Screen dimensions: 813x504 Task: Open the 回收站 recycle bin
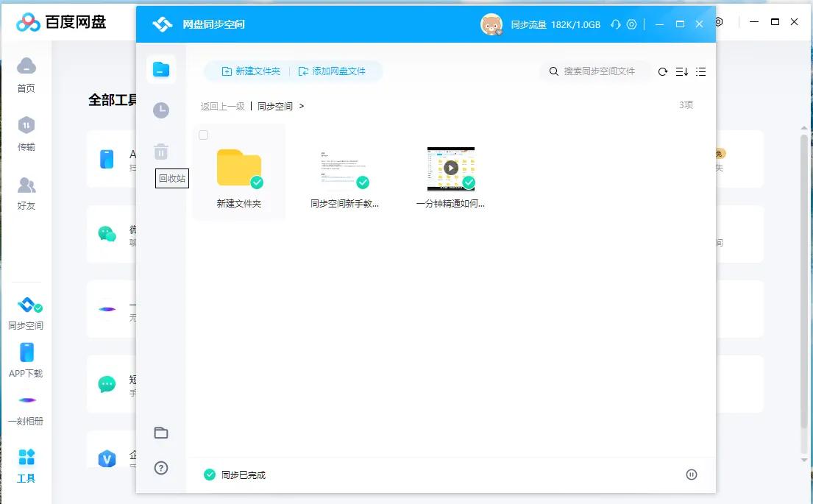click(160, 151)
